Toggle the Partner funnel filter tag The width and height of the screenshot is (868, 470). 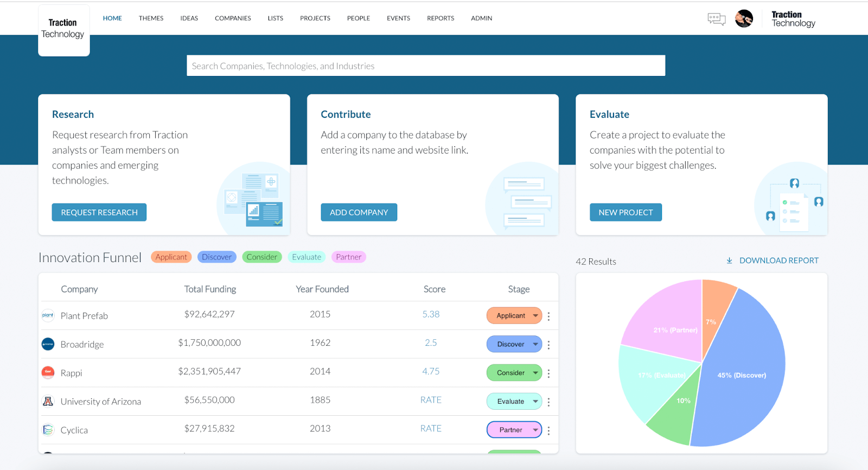(348, 257)
